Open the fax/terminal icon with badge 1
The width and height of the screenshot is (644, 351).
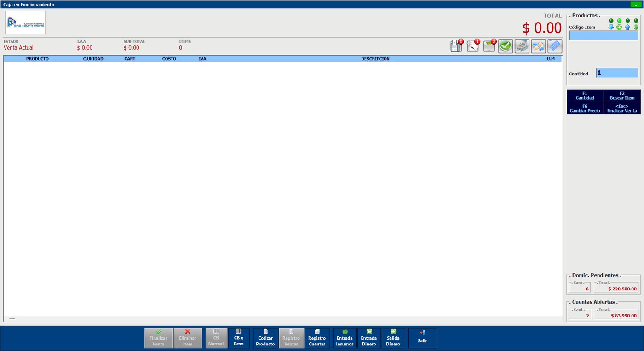pyautogui.click(x=457, y=46)
